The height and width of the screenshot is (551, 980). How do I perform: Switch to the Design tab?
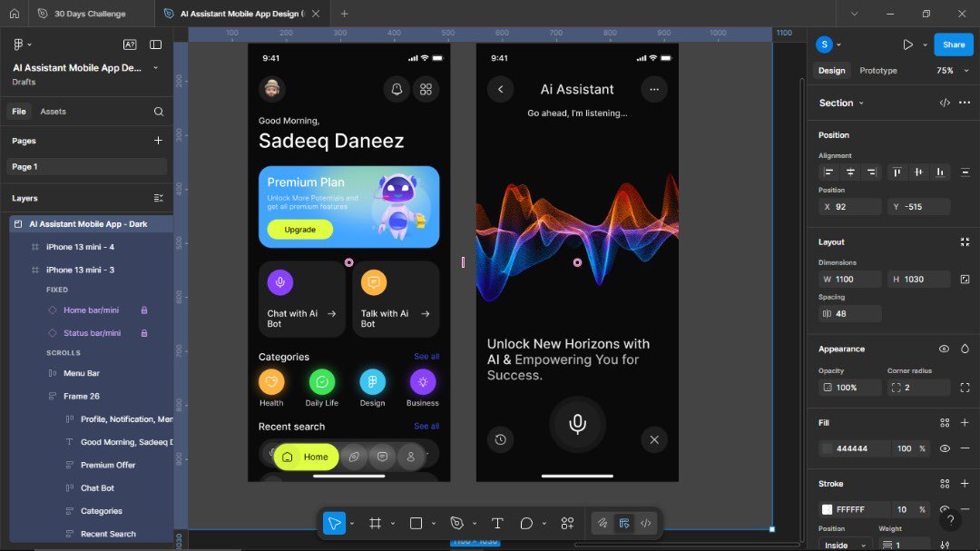(832, 71)
